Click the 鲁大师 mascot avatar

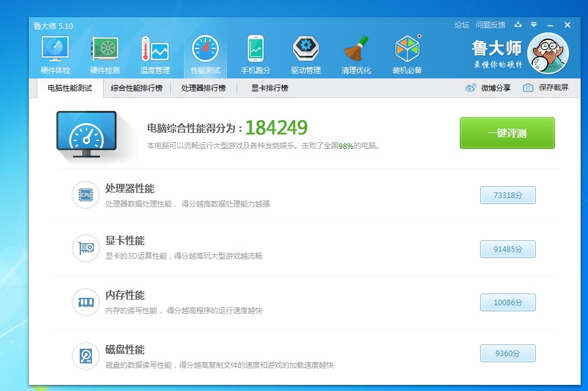point(548,53)
